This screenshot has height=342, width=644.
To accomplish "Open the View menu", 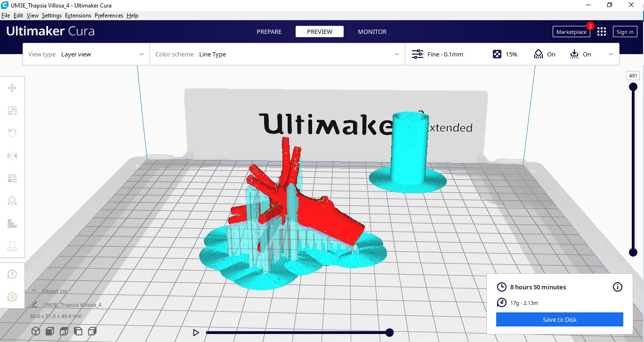I will click(x=32, y=16).
